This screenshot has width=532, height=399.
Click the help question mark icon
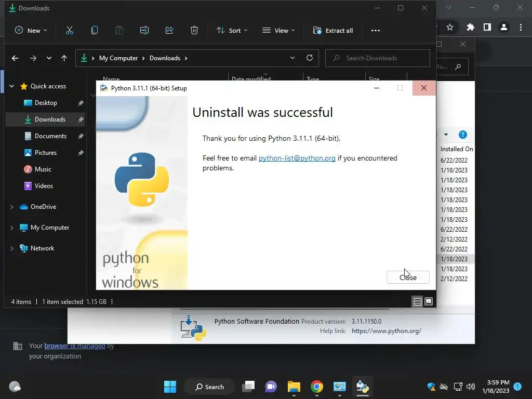coord(462,135)
